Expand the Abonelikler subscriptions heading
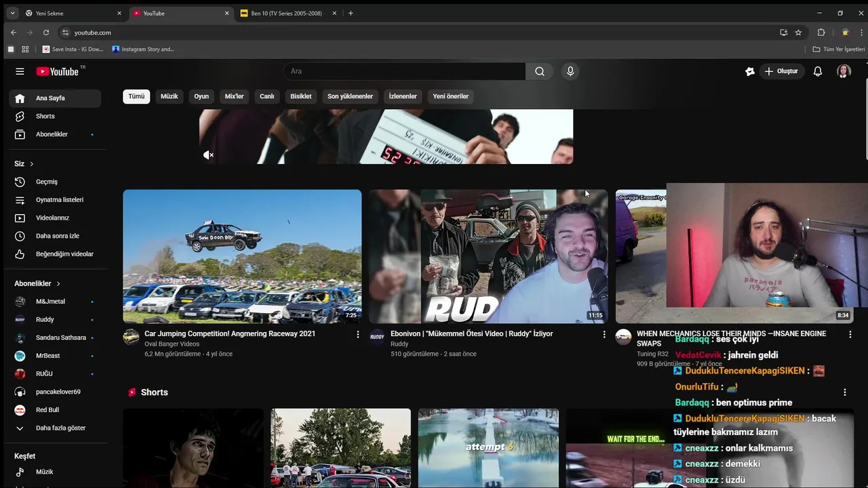The height and width of the screenshot is (488, 868). coord(38,283)
